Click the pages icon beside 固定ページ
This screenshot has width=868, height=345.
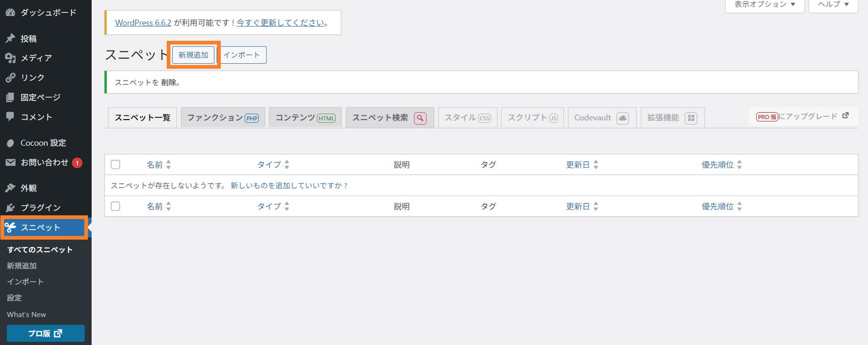pyautogui.click(x=10, y=97)
